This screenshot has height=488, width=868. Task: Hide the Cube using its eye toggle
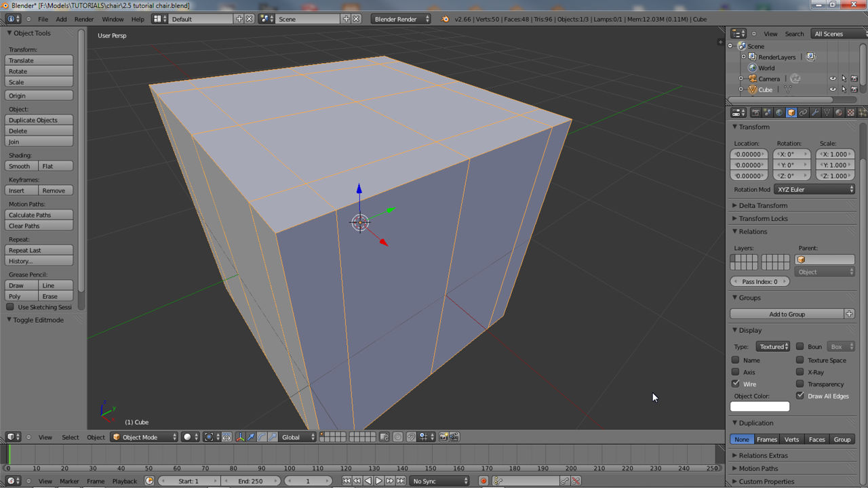point(832,89)
